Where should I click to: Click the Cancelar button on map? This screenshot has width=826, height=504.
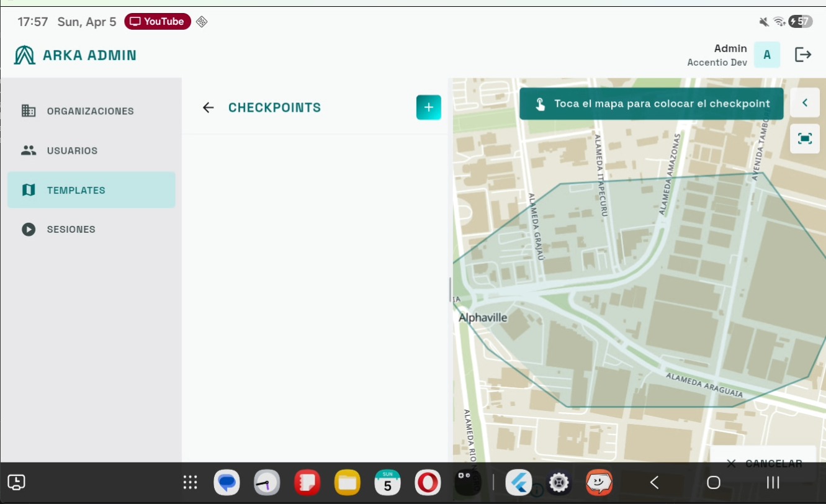(x=764, y=463)
